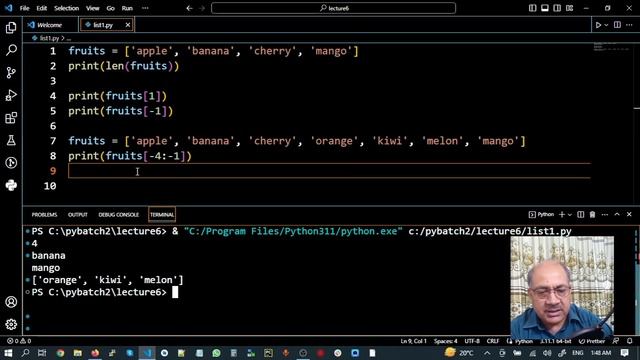Viewport: 640px width, 360px height.
Task: Kill terminal with trash icon
Action: (592, 214)
